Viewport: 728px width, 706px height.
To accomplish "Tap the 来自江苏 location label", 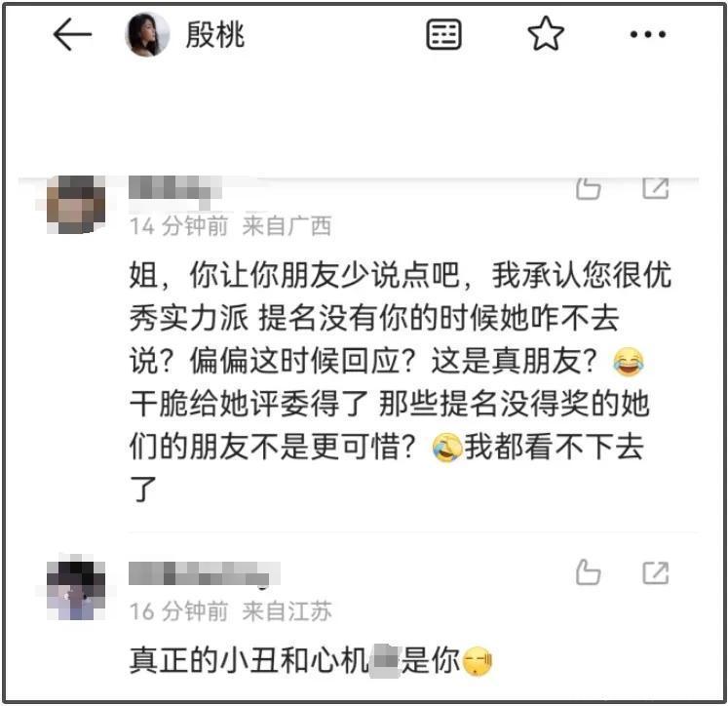I will [x=287, y=611].
